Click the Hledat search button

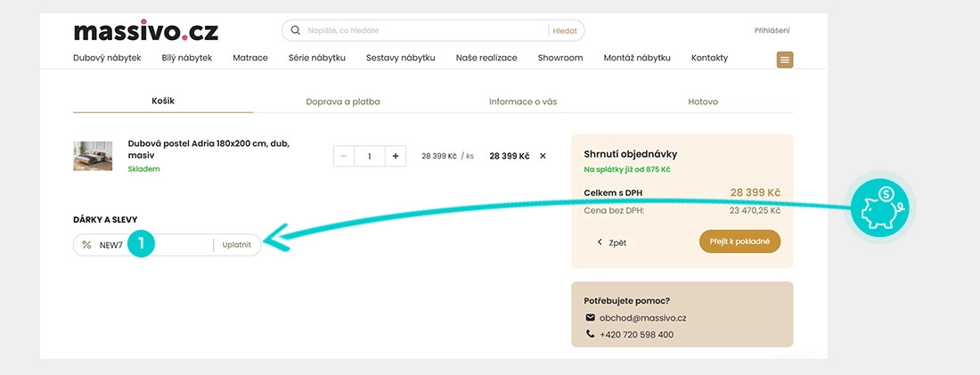(564, 30)
